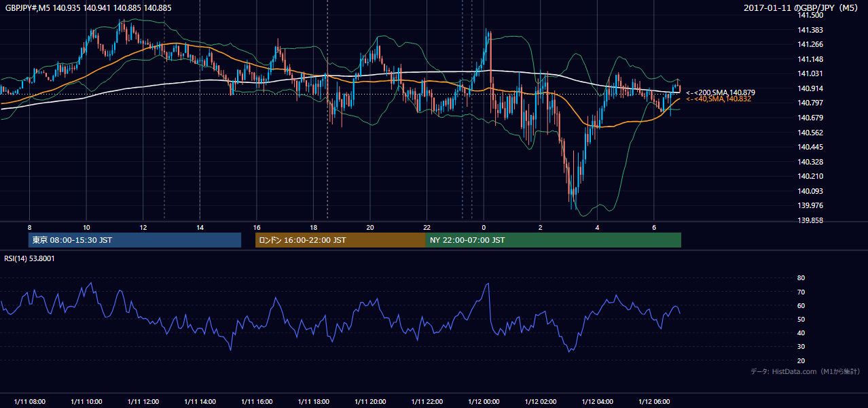Click hour label 6 under price chart

[x=654, y=227]
